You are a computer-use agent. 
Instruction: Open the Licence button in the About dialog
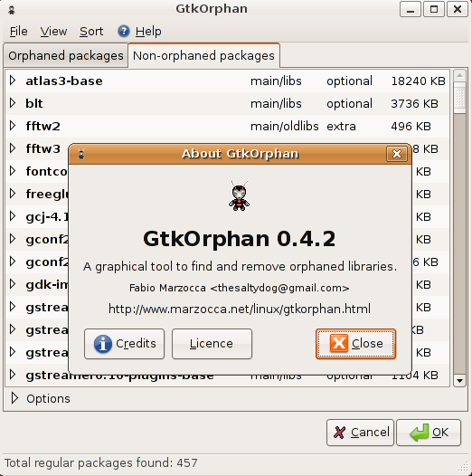pos(212,344)
